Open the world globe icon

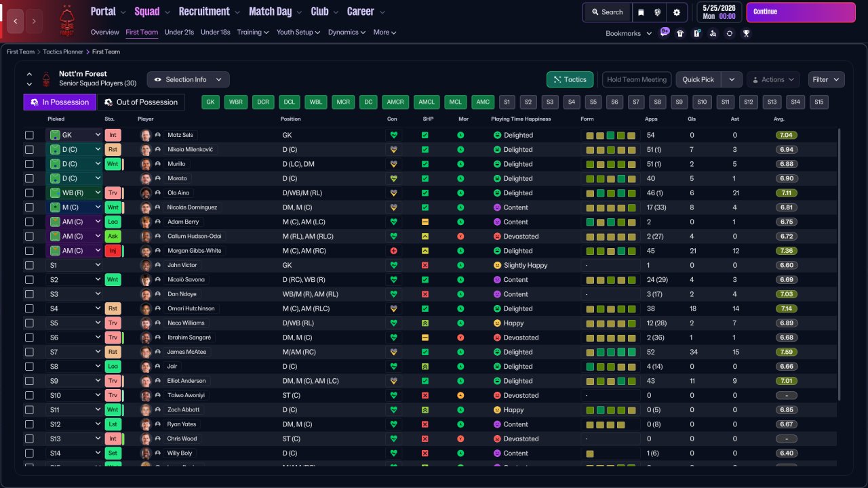click(658, 12)
